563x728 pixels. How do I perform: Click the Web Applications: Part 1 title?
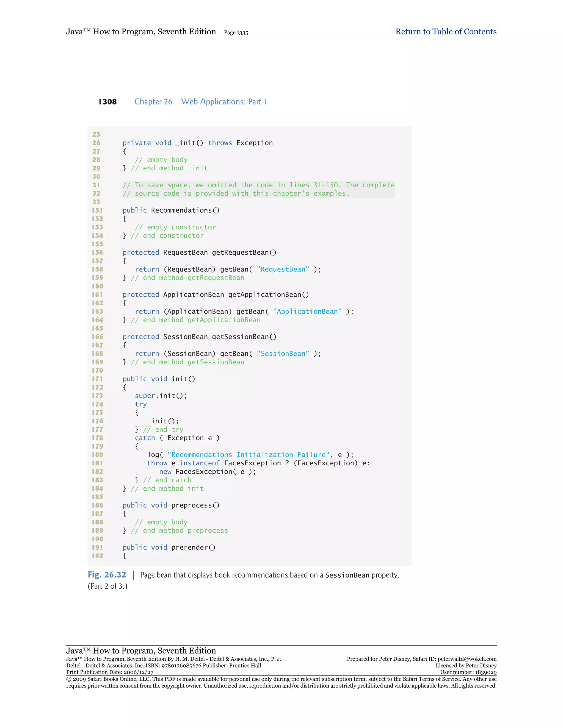pos(224,102)
